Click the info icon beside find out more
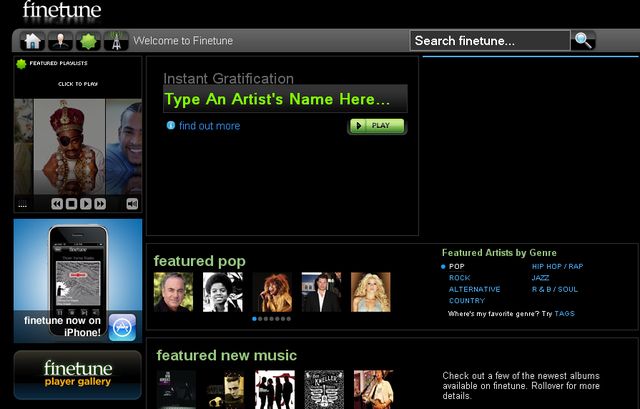The height and width of the screenshot is (409, 640). coord(171,125)
